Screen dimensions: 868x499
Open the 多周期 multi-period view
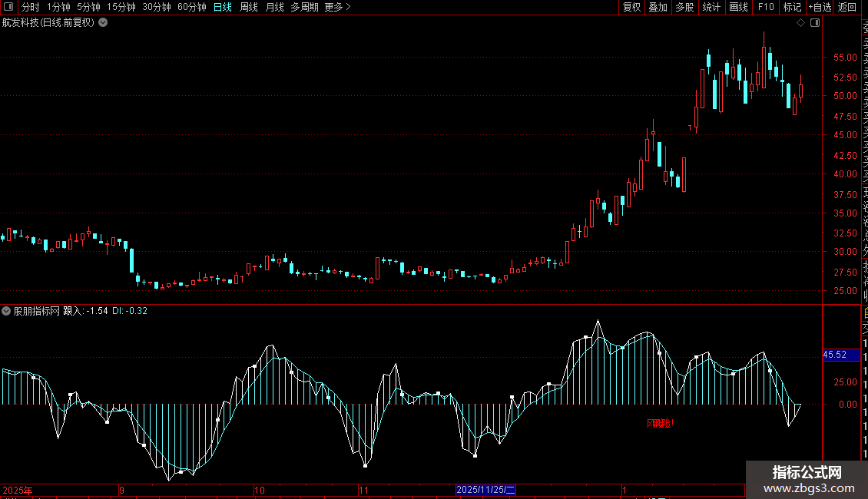click(304, 7)
